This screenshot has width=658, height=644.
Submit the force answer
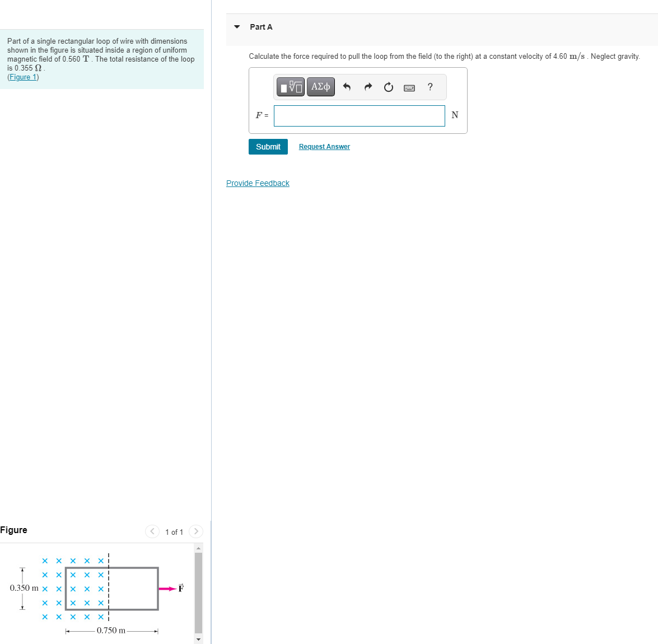268,146
